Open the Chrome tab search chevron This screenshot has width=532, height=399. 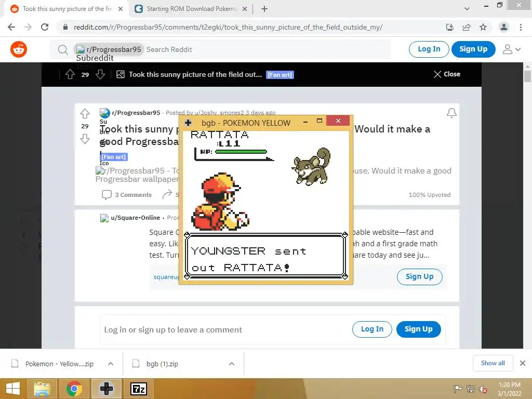[x=467, y=9]
